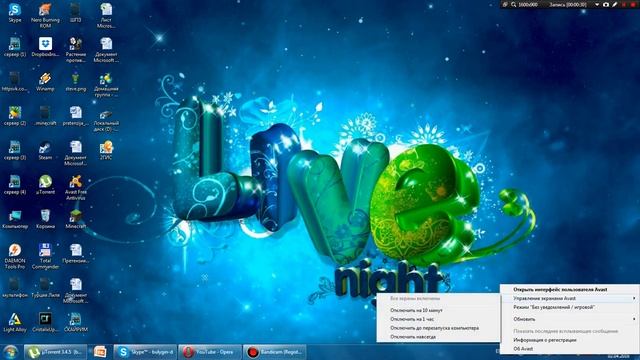Click the orange presentation taskbar icon
This screenshot has height=360, width=640.
tap(100, 352)
